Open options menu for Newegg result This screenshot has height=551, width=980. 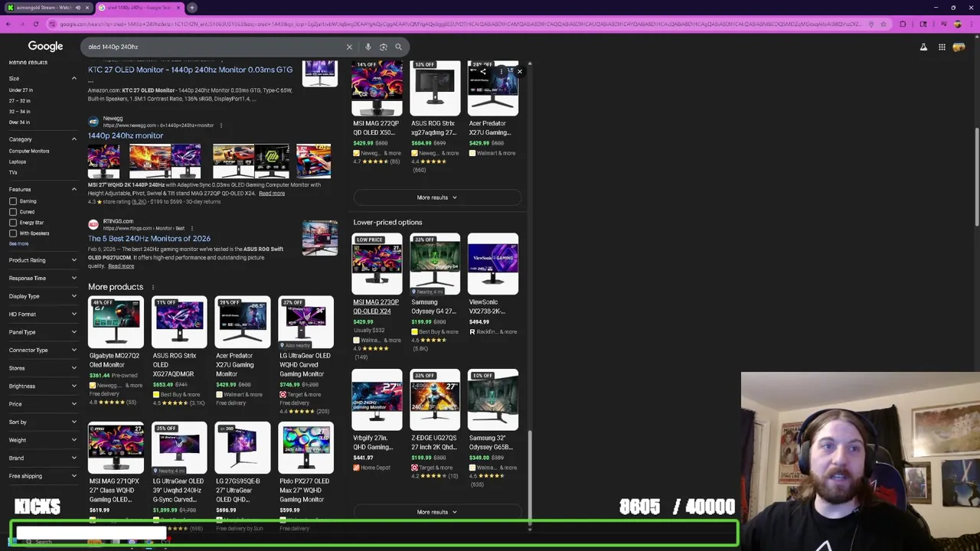point(221,125)
